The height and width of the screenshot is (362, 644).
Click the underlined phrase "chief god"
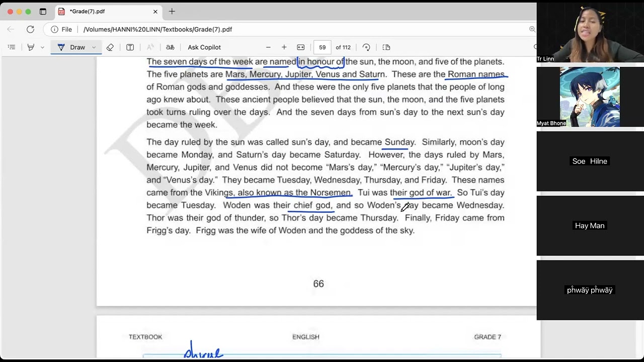coord(312,205)
